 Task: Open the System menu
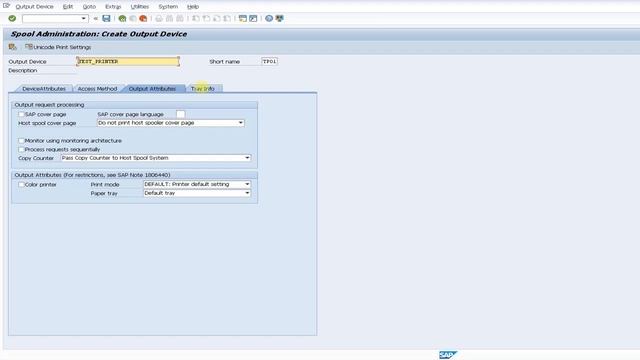[168, 7]
